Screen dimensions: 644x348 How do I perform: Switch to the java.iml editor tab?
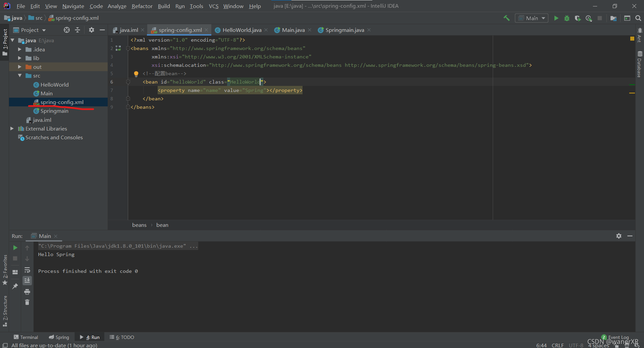pos(129,30)
